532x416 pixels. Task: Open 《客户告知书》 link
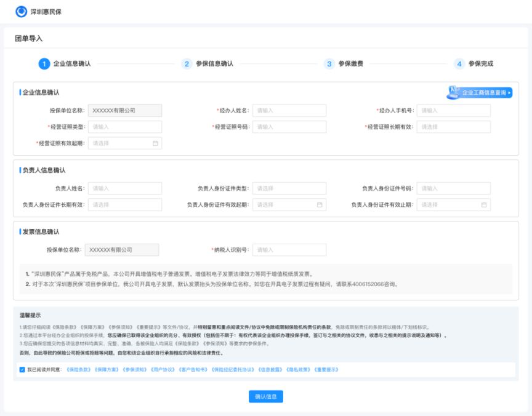tap(193, 370)
